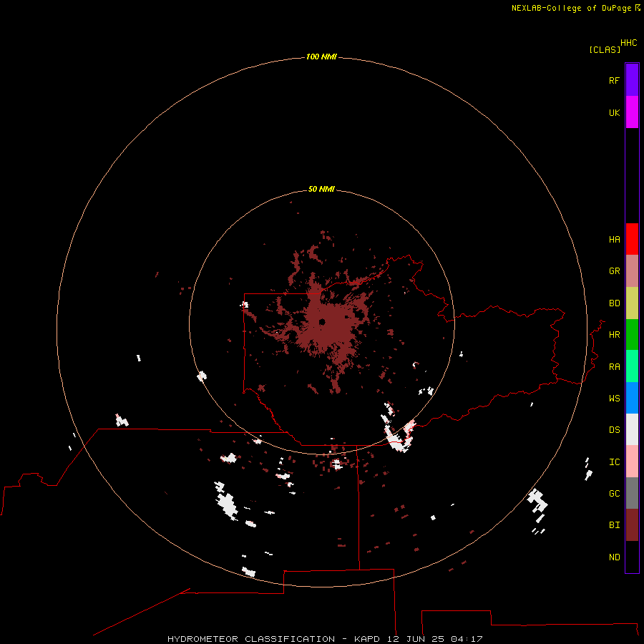Click the BI legend label

coord(614,525)
